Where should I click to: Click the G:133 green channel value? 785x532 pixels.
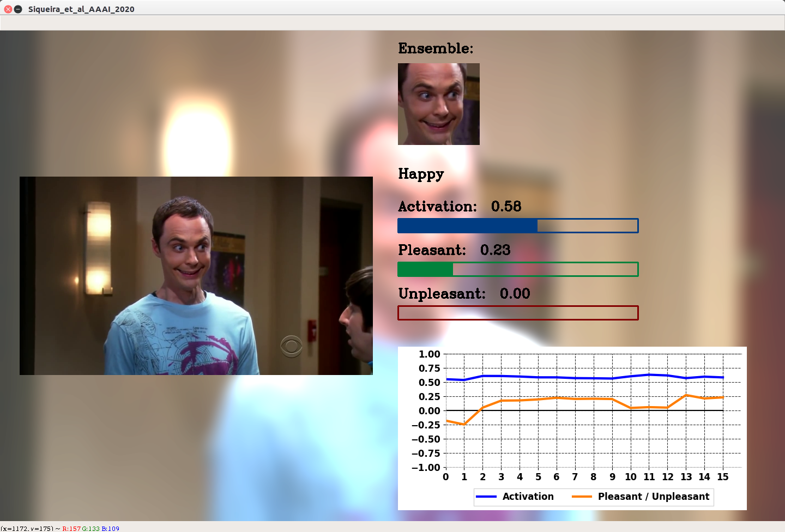pyautogui.click(x=91, y=529)
